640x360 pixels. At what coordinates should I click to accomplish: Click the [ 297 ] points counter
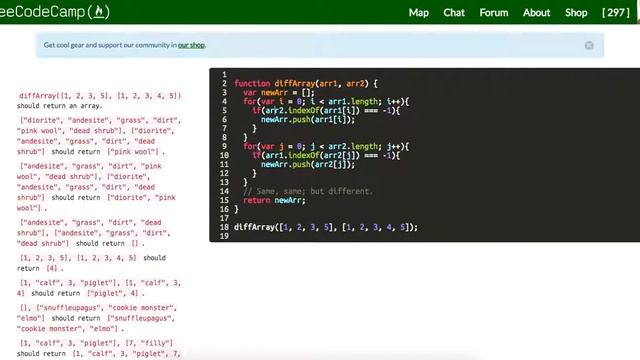tap(616, 13)
